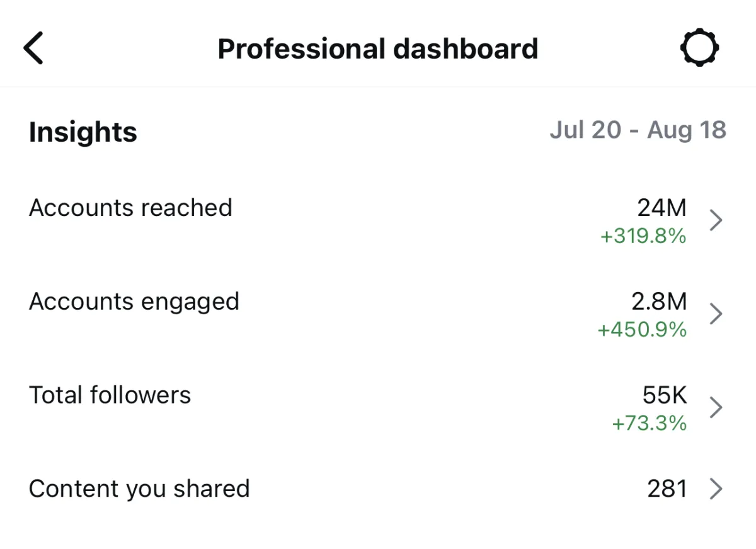
Task: Expand the Content you shared chevron
Action: tap(716, 489)
